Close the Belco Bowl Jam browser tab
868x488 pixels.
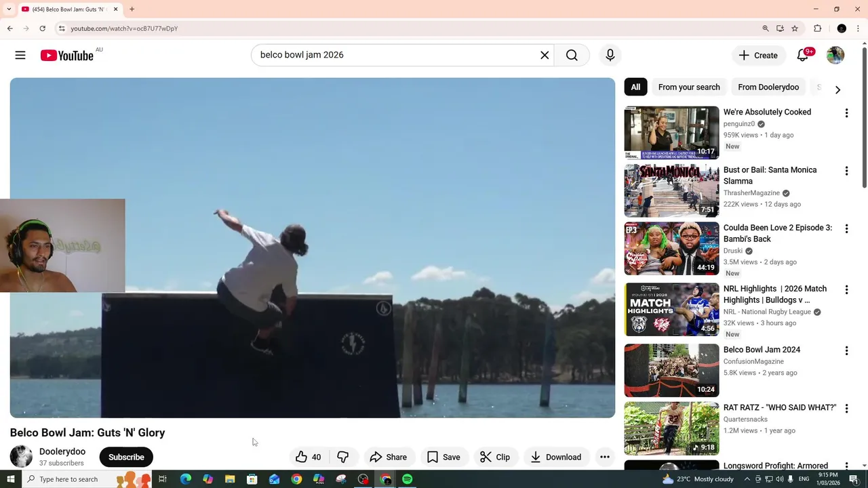click(x=115, y=9)
